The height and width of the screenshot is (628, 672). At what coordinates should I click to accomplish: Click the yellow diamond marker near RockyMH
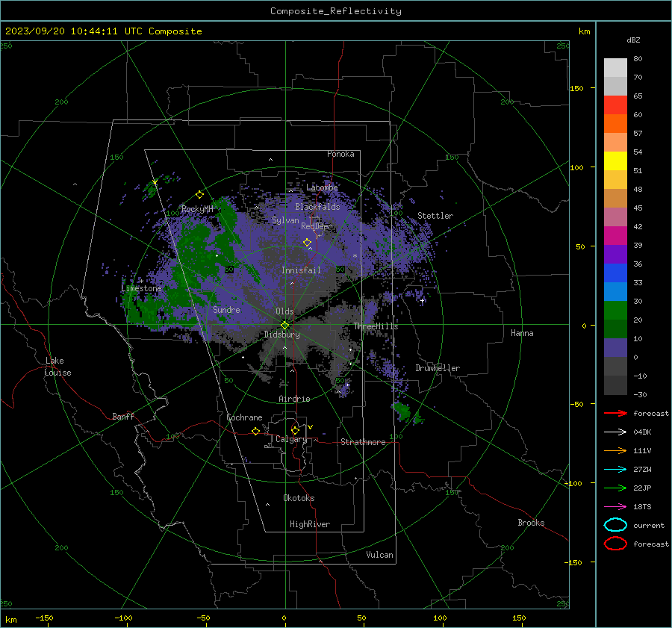click(199, 195)
